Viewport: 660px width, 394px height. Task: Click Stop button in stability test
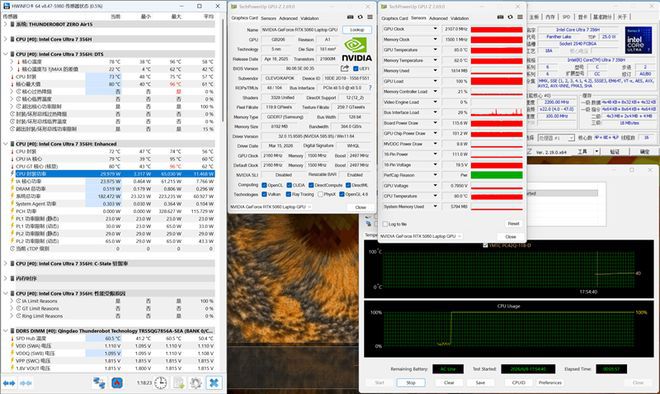[411, 383]
